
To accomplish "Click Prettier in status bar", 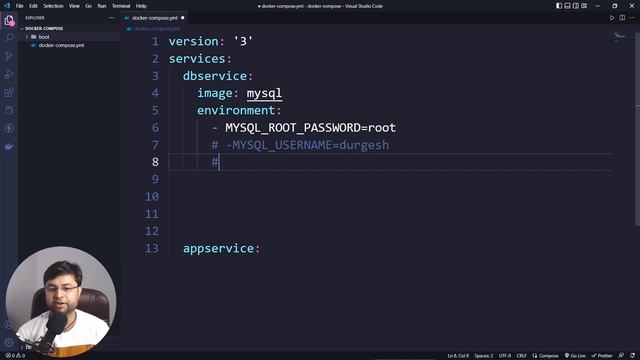I will 602,356.
